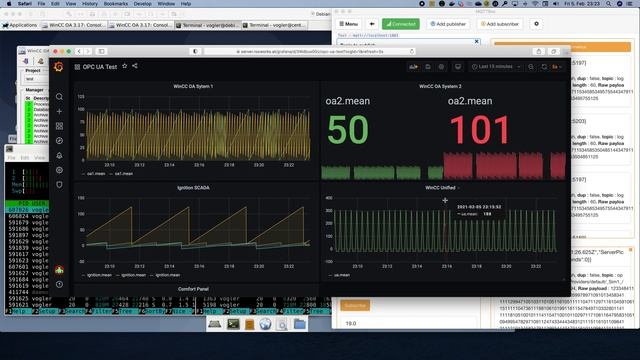Switch to first WinCC OA 3.17 Console task
This screenshot has height=360, width=640.
pyautogui.click(x=73, y=25)
